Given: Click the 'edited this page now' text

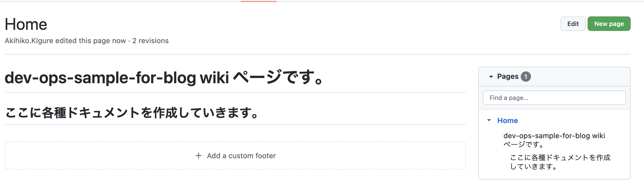Looking at the screenshot, I should [x=90, y=41].
